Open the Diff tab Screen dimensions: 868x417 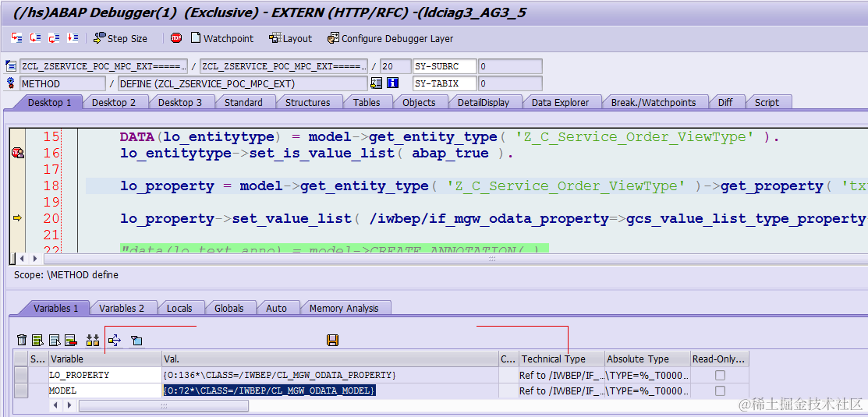pyautogui.click(x=725, y=102)
